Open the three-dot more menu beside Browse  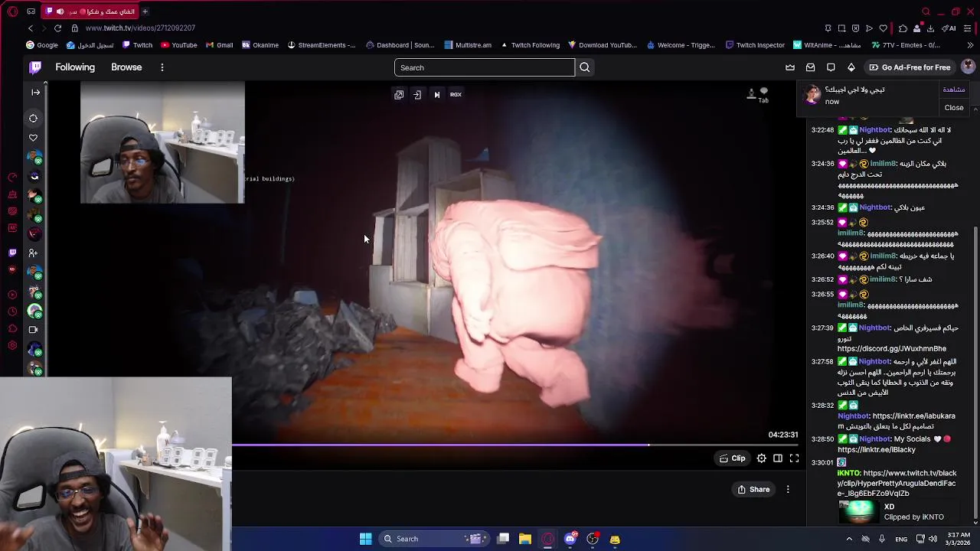coord(162,67)
